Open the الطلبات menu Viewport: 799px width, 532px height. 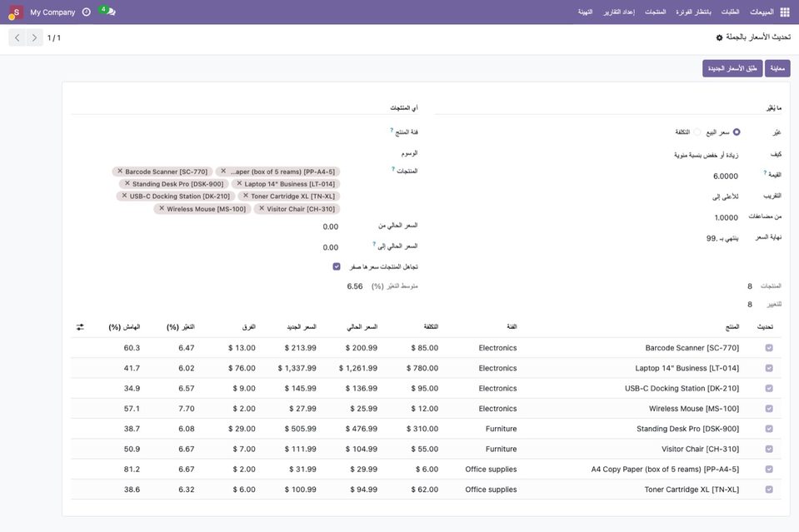coord(730,12)
